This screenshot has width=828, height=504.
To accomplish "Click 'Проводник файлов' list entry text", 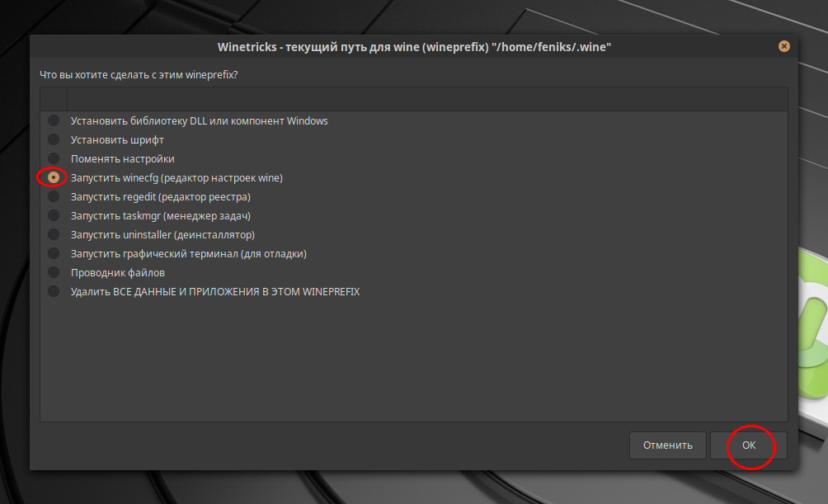I will coord(118,273).
